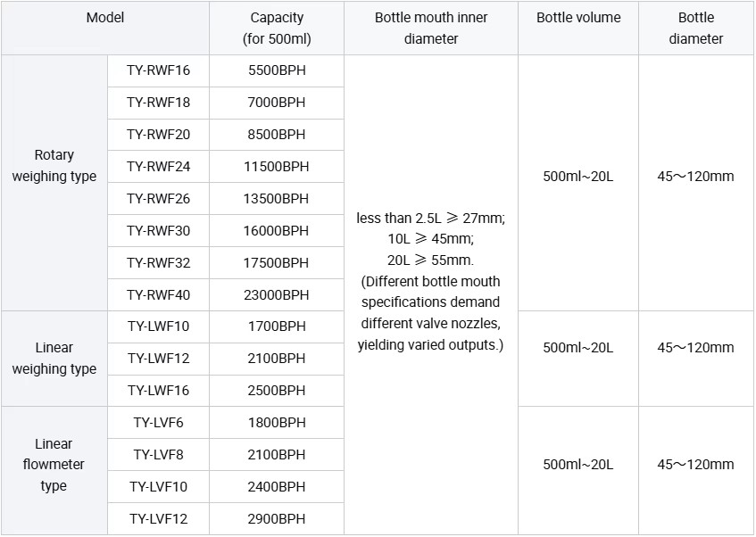Click the 23000BPH capacity value
This screenshot has width=756, height=537.
pyautogui.click(x=277, y=295)
